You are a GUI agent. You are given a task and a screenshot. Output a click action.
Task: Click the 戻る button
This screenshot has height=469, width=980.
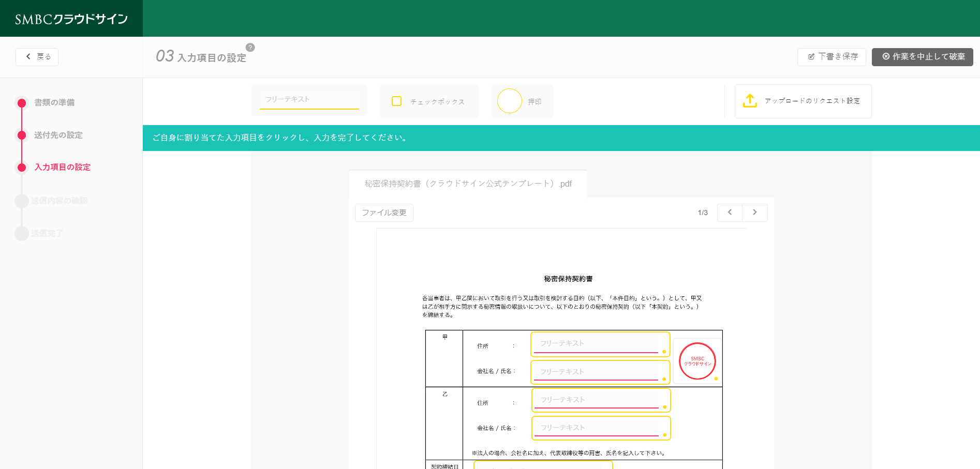tap(37, 57)
